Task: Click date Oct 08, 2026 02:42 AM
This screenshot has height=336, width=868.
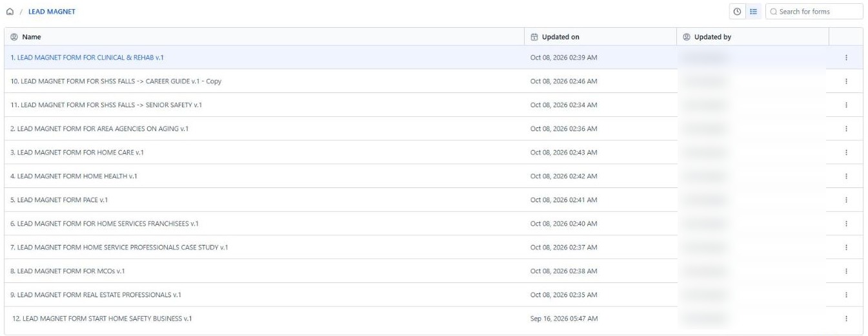Action: click(563, 176)
